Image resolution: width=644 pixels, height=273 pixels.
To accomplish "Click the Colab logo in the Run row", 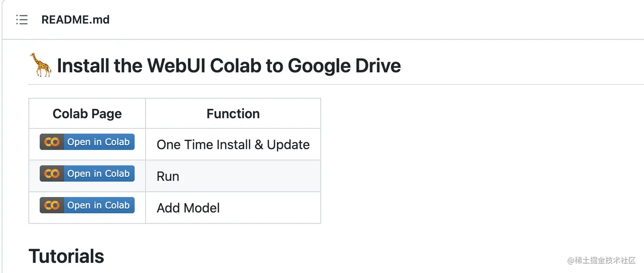I will coord(52,174).
